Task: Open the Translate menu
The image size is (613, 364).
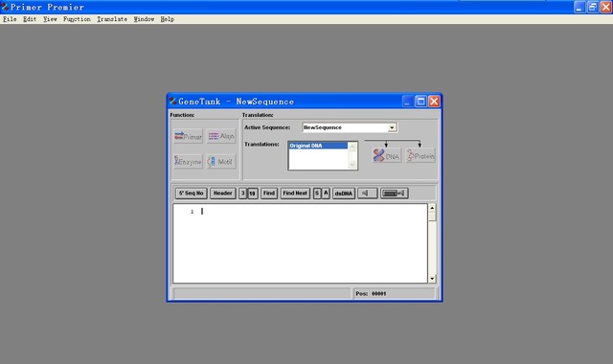Action: pos(112,19)
